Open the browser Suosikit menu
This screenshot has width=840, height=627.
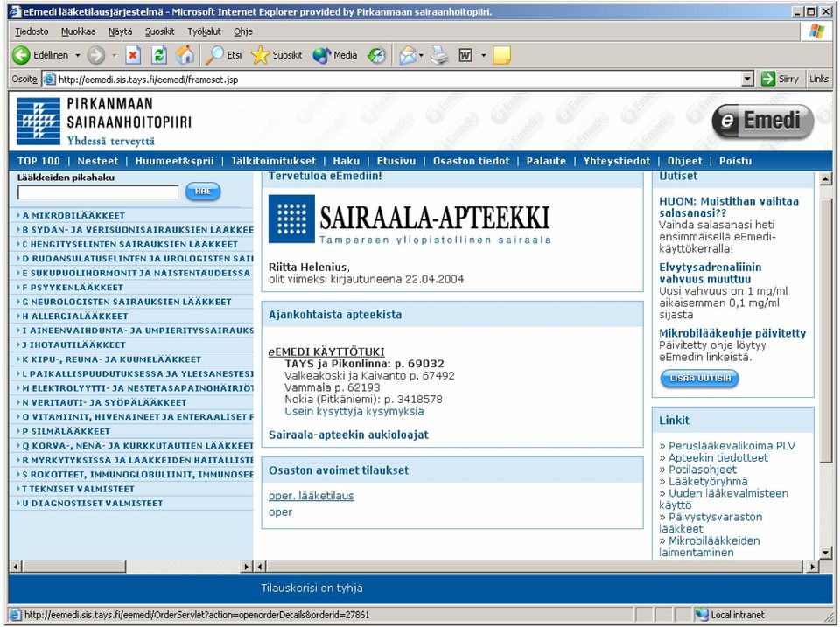[x=159, y=31]
